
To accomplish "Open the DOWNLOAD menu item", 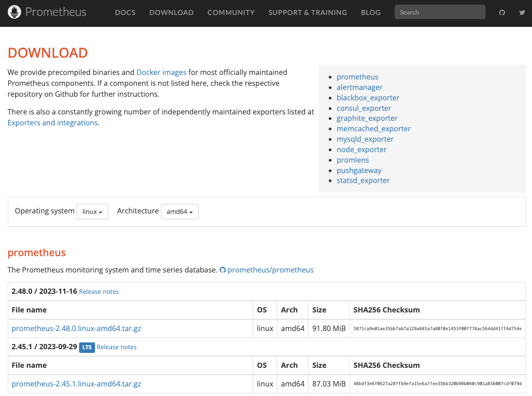I will click(171, 13).
